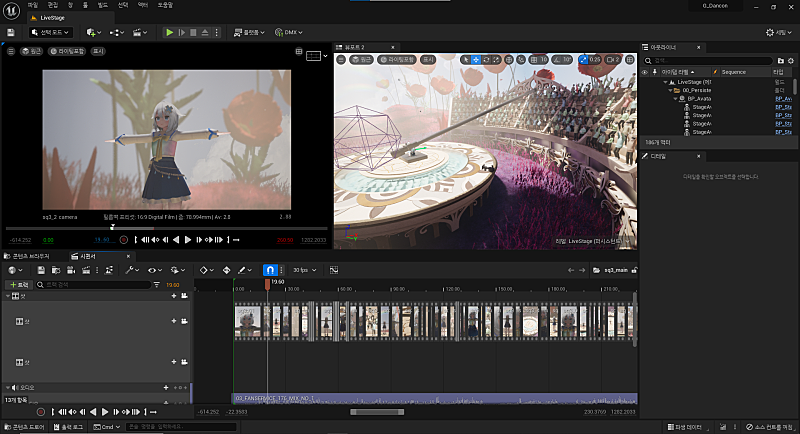The width and height of the screenshot is (800, 434).
Task: Select the translate tool in viewport 2
Action: coord(478,60)
